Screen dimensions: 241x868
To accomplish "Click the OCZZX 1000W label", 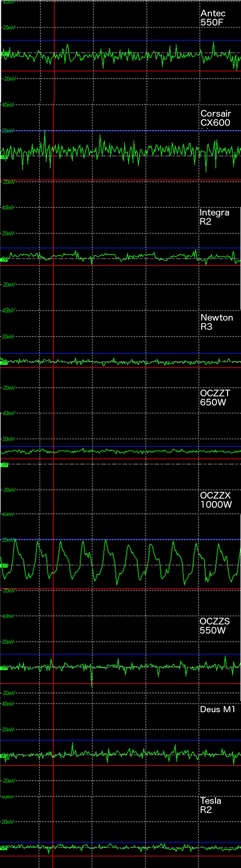I will (216, 500).
